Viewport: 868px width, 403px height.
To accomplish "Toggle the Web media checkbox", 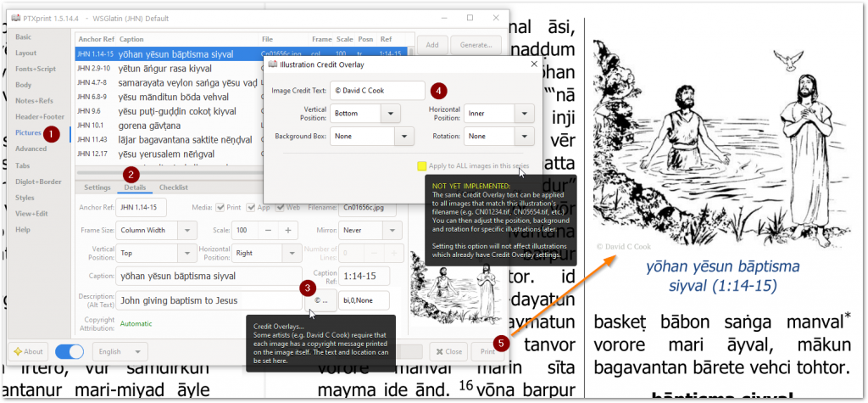I will pyautogui.click(x=280, y=207).
